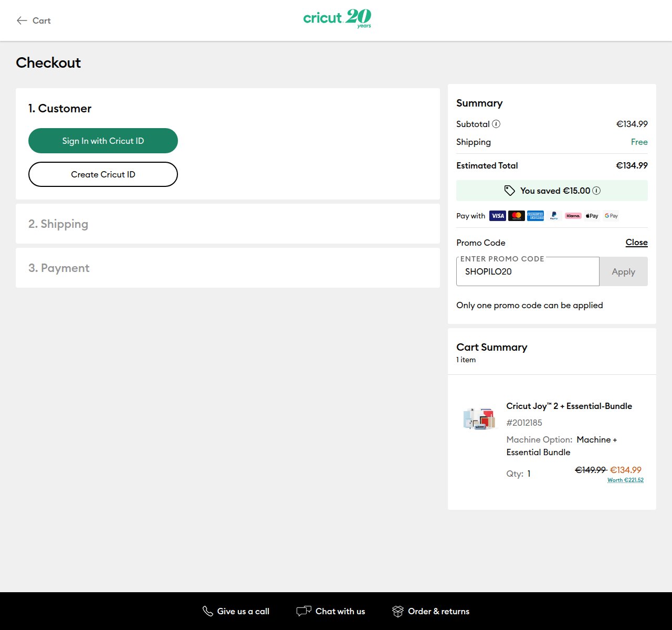The height and width of the screenshot is (630, 672).
Task: Click the chat bubble icon in footer
Action: (x=304, y=611)
